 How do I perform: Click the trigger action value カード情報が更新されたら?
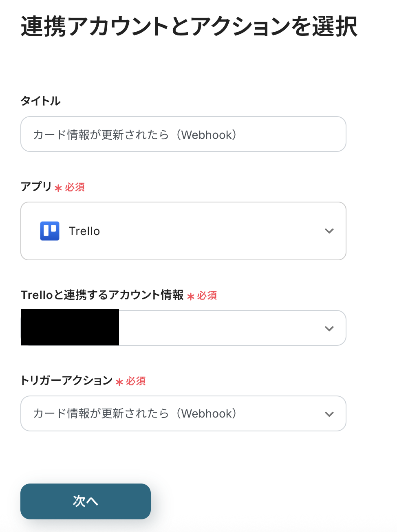135,414
